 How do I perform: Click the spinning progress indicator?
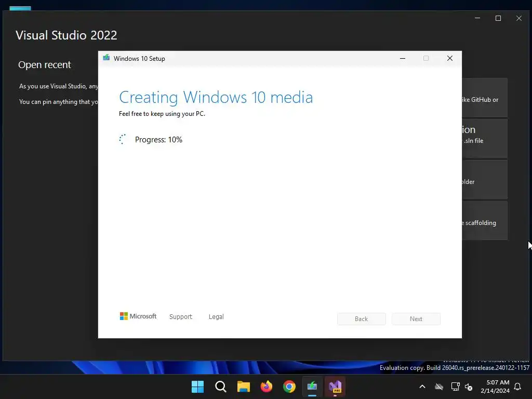click(123, 139)
